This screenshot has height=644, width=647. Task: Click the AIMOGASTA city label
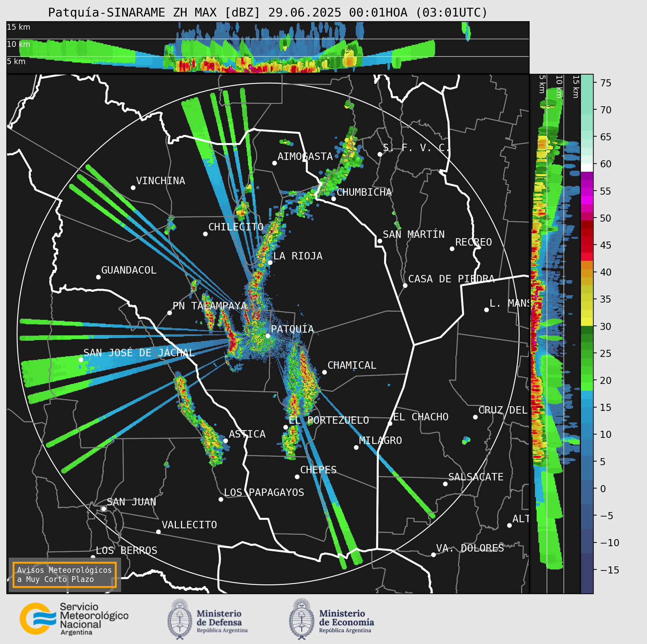pyautogui.click(x=305, y=157)
